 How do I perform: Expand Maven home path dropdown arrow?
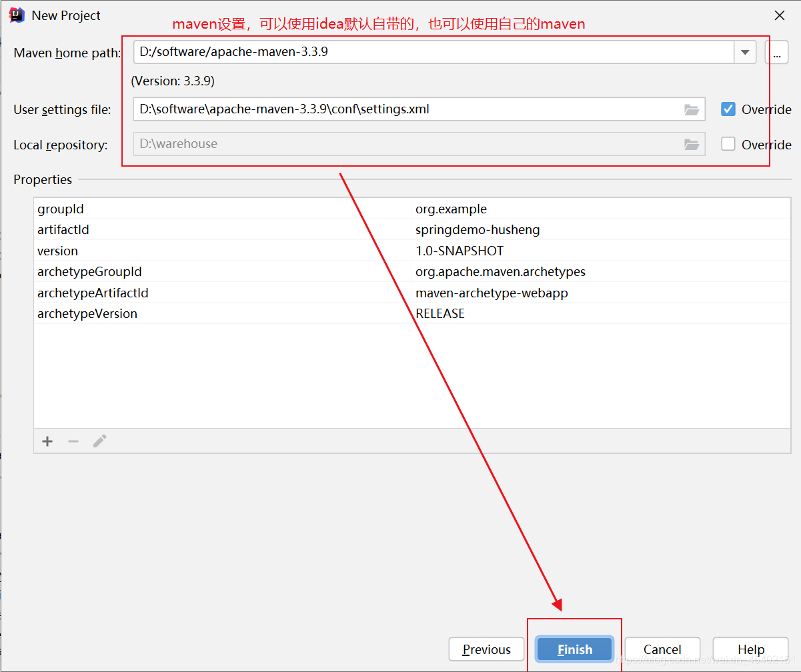pos(745,53)
